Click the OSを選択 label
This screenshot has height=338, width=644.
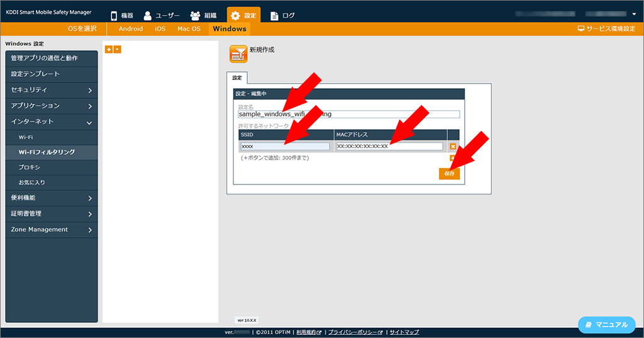click(x=82, y=29)
